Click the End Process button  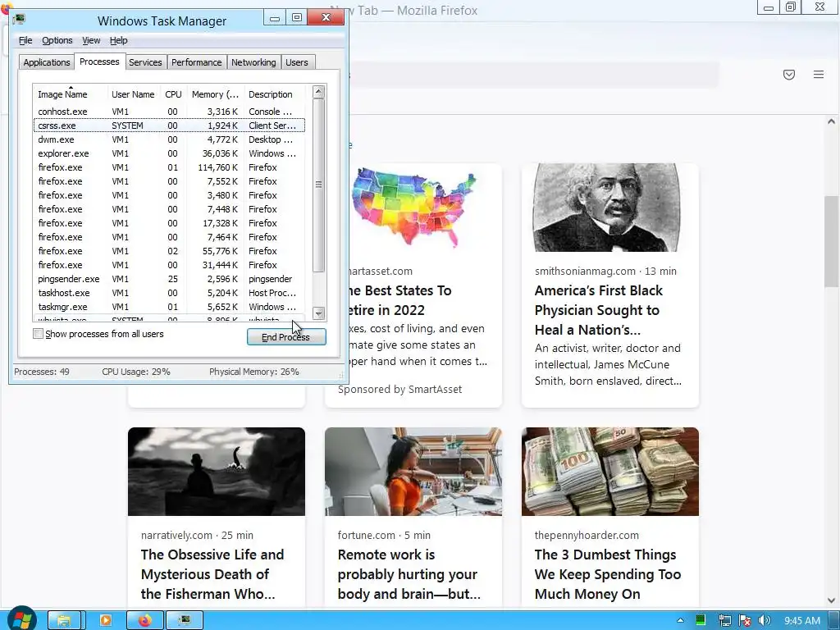(286, 337)
